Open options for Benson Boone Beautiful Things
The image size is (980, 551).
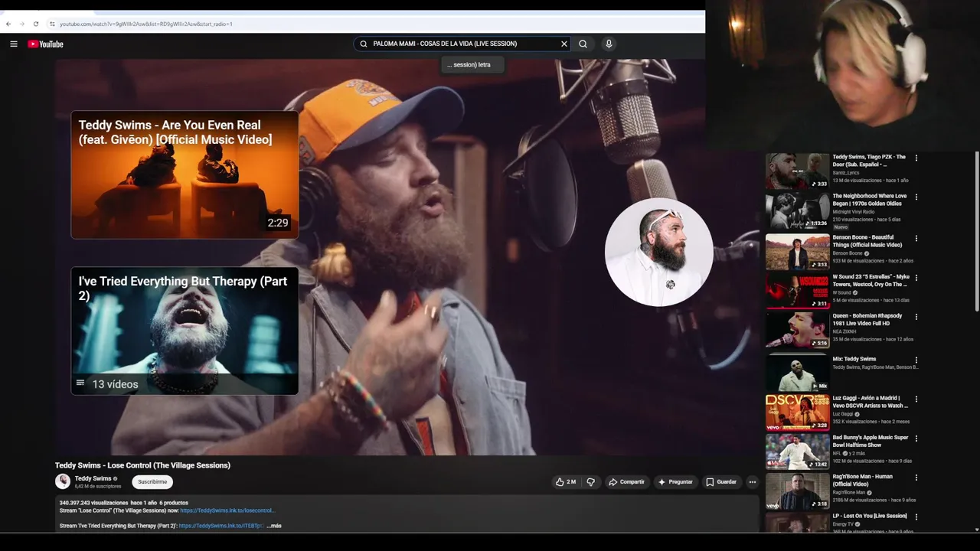pos(916,239)
